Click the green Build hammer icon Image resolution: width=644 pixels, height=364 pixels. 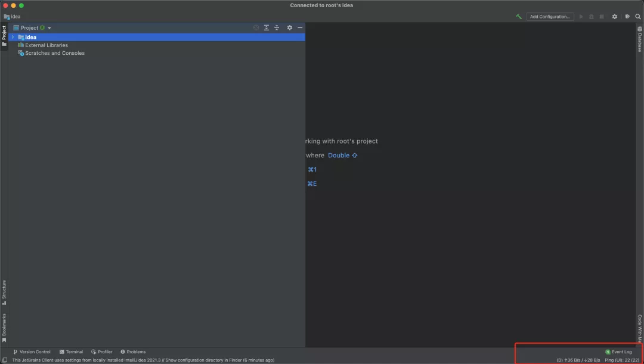[x=519, y=17]
